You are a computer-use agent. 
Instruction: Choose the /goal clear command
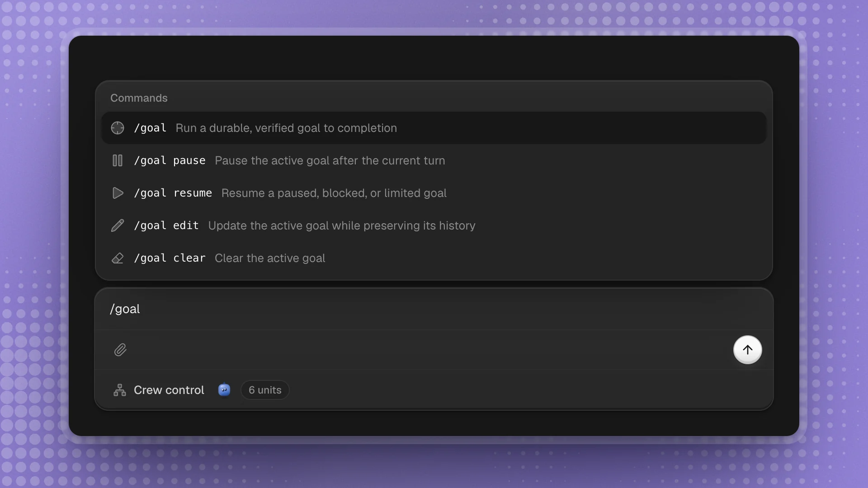(x=434, y=258)
